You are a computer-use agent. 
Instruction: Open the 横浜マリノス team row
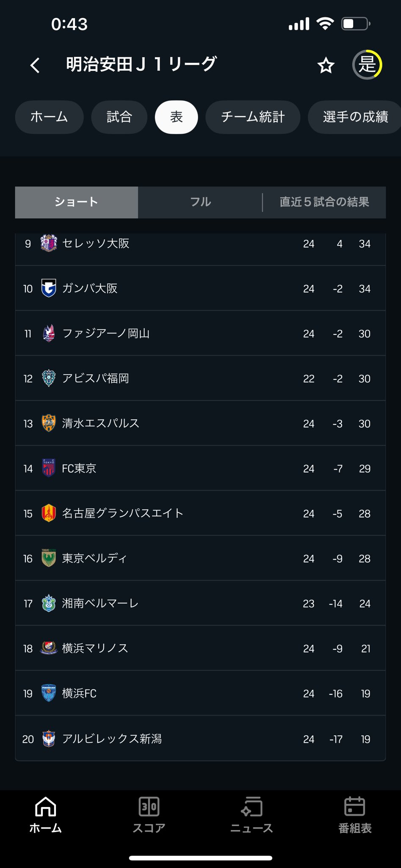200,648
